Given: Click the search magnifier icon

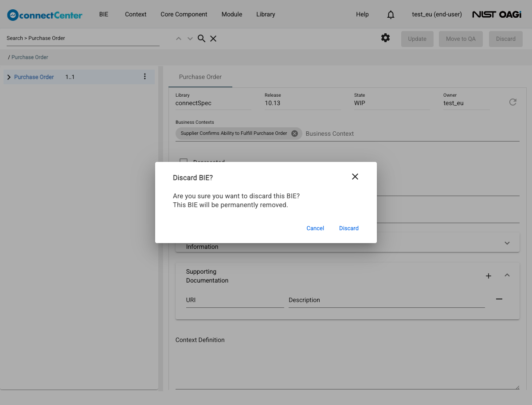Looking at the screenshot, I should (x=201, y=39).
